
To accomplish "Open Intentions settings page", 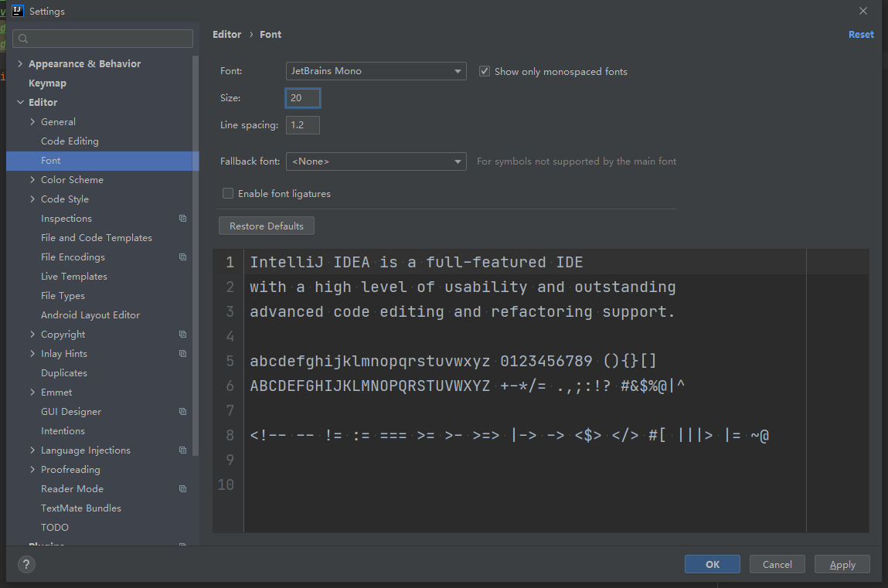I will click(63, 431).
